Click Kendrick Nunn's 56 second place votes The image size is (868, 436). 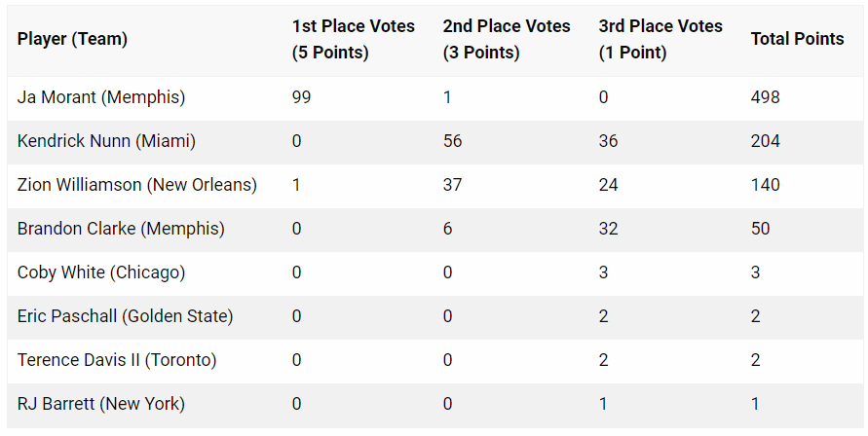452,141
